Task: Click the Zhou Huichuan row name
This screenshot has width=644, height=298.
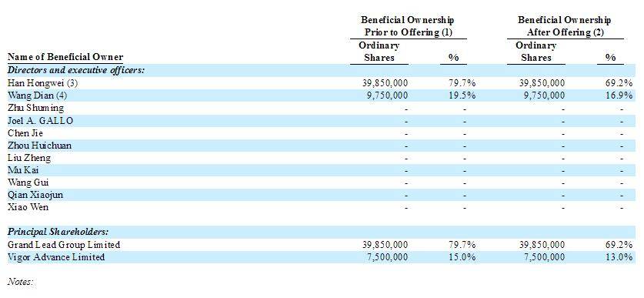Action: coord(39,146)
